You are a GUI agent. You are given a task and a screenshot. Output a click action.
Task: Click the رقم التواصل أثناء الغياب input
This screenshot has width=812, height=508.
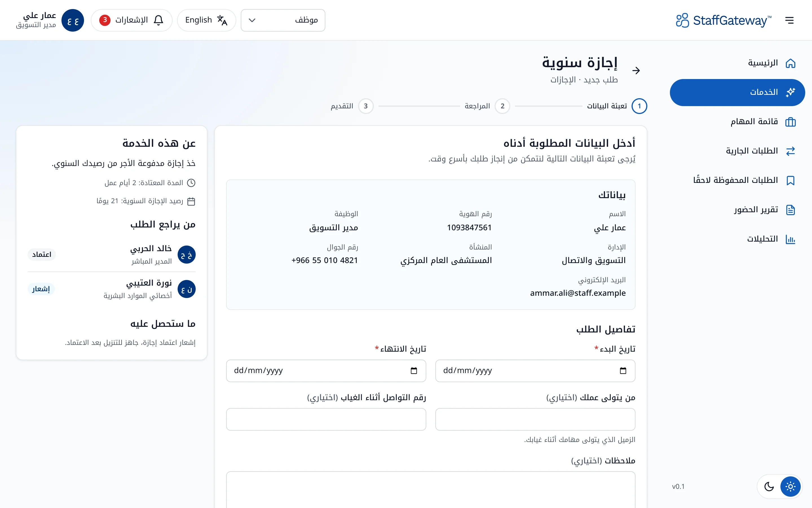tap(326, 419)
